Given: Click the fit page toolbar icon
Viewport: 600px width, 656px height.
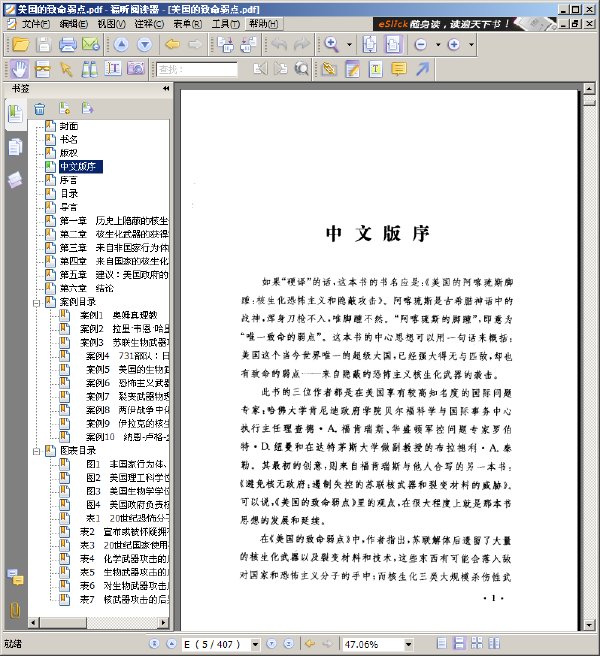Looking at the screenshot, I should tap(370, 44).
